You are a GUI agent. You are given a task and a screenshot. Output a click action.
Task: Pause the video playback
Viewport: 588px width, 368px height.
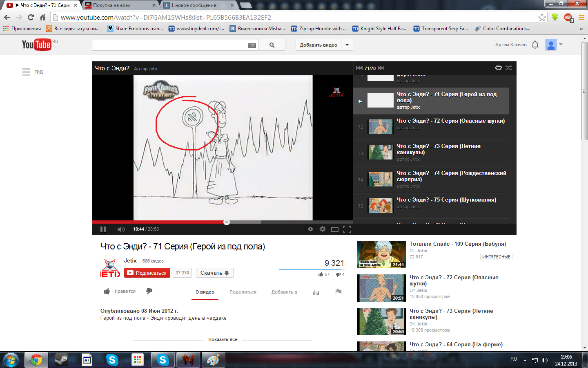point(103,229)
